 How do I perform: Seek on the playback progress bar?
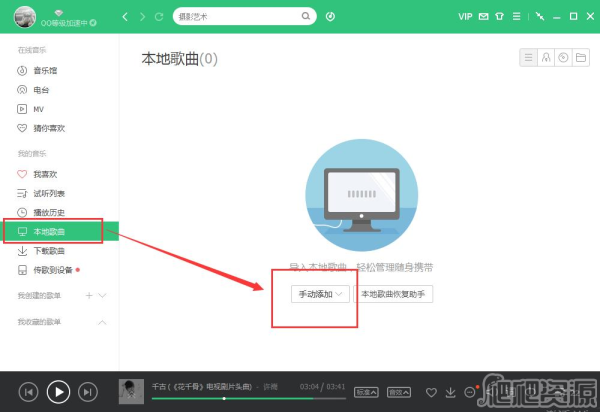click(249, 399)
